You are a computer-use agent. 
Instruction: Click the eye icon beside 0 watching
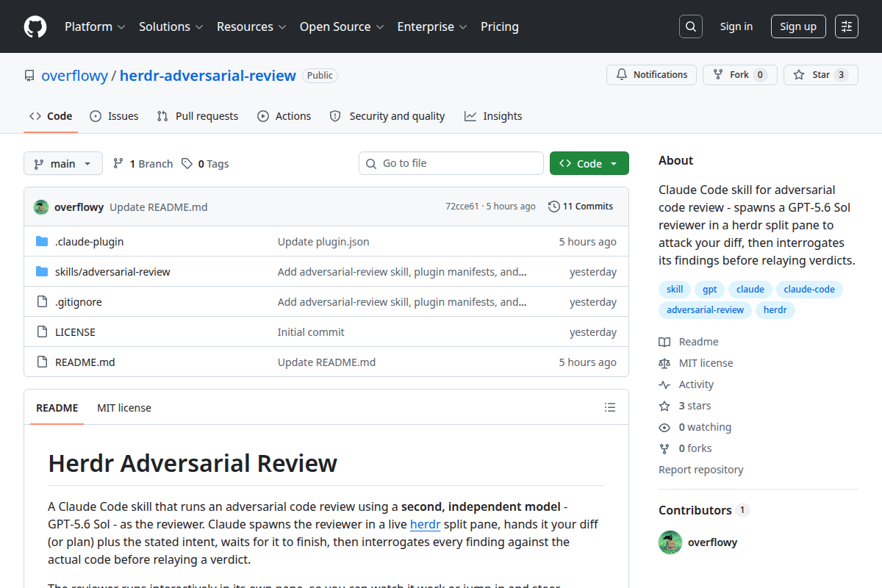point(664,427)
